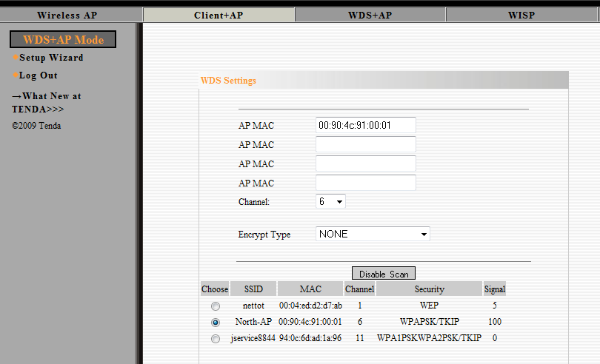Click the second empty AP MAC field
This screenshot has height=364, width=600.
(x=366, y=144)
